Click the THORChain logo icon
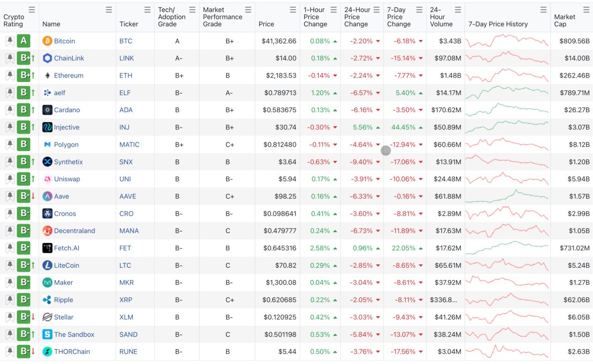593x364 pixels. (x=47, y=352)
